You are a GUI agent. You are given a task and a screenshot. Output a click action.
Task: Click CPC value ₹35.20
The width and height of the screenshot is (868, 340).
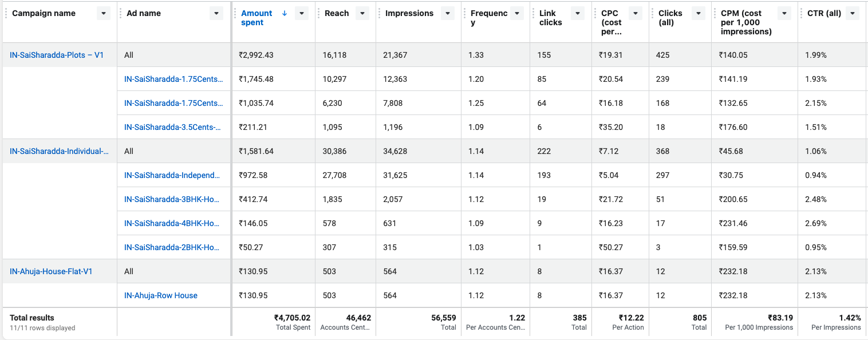click(x=610, y=127)
